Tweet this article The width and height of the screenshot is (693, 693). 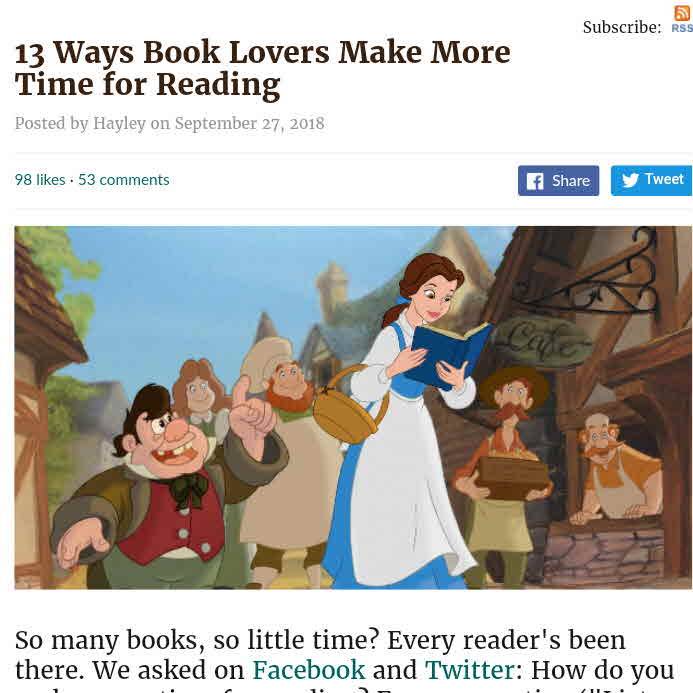651,180
